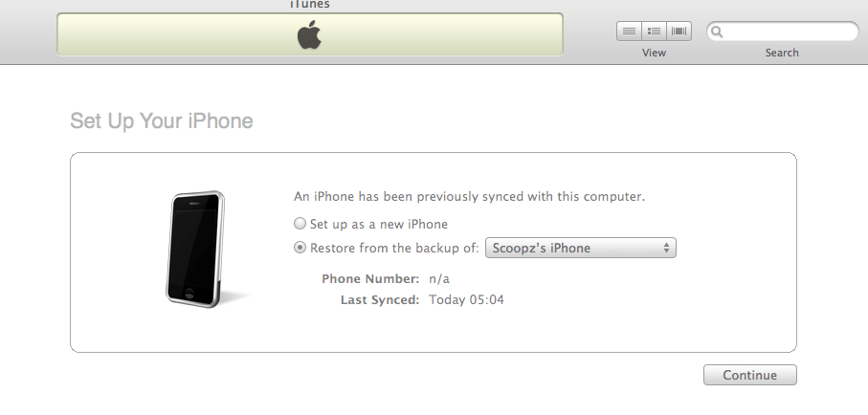Image resolution: width=868 pixels, height=415 pixels.
Task: Select "Restore from the backup of" option
Action: 300,249
